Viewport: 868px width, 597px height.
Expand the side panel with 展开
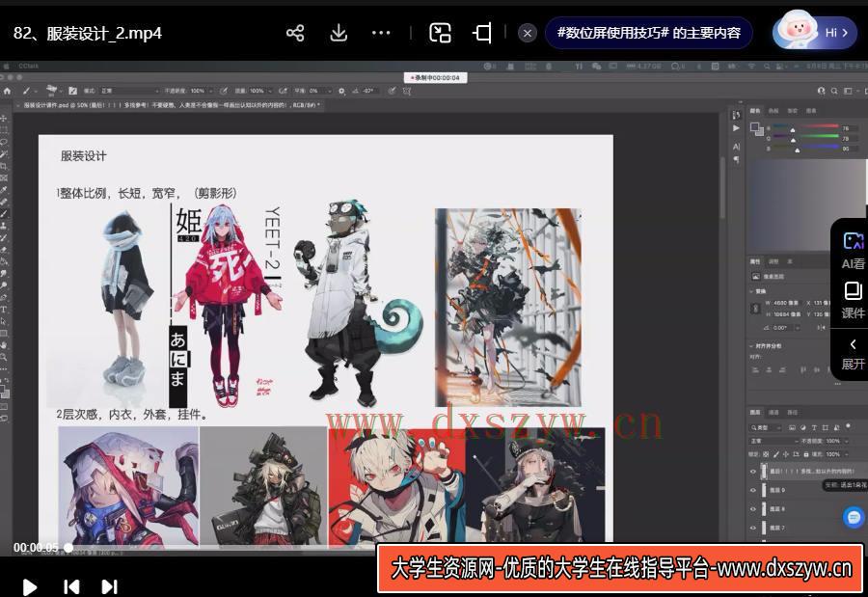click(x=853, y=354)
